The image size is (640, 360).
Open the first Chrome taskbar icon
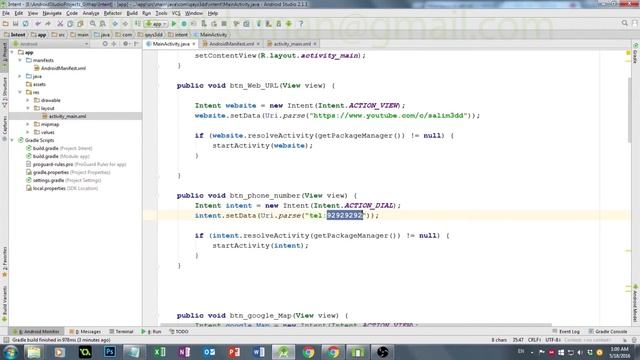point(308,352)
